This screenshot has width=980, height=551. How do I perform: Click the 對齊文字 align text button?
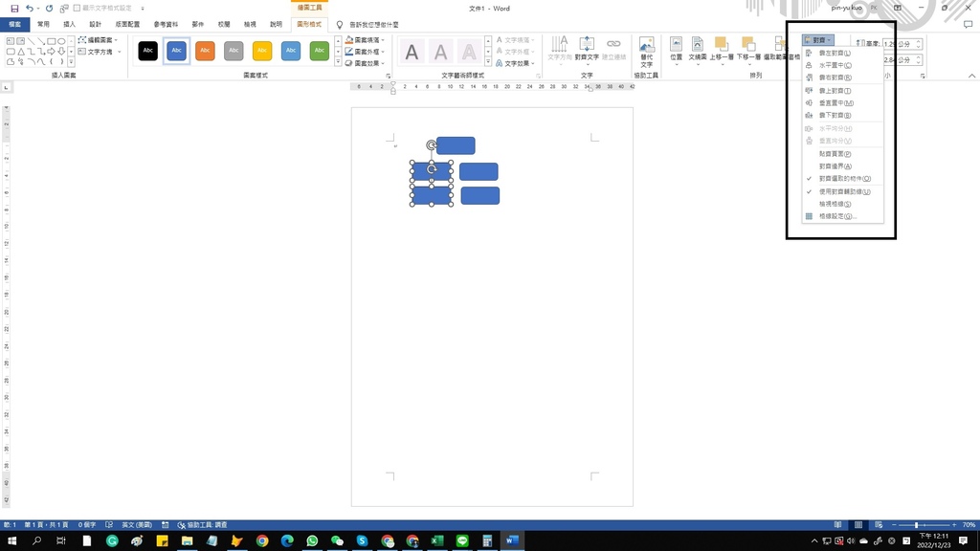click(587, 50)
